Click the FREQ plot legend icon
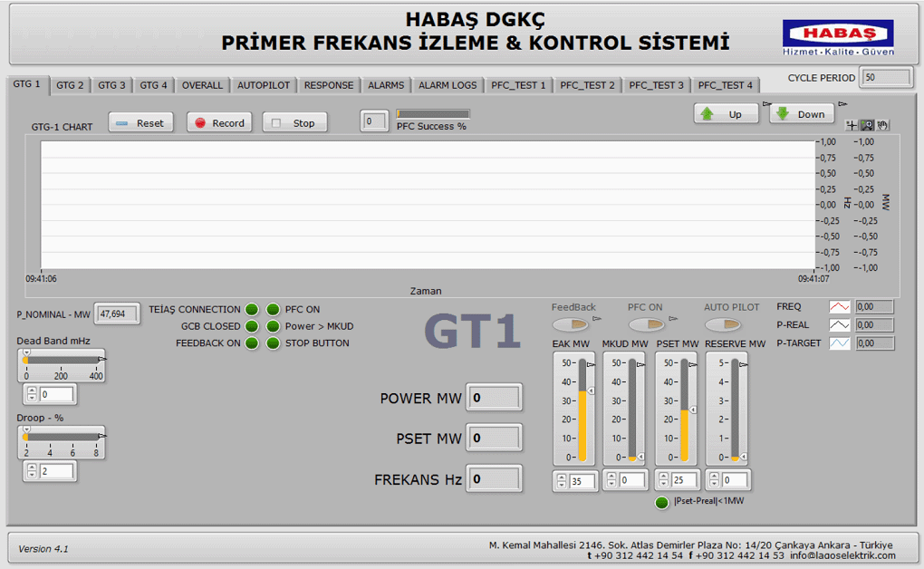Image resolution: width=924 pixels, height=569 pixels. [x=839, y=306]
